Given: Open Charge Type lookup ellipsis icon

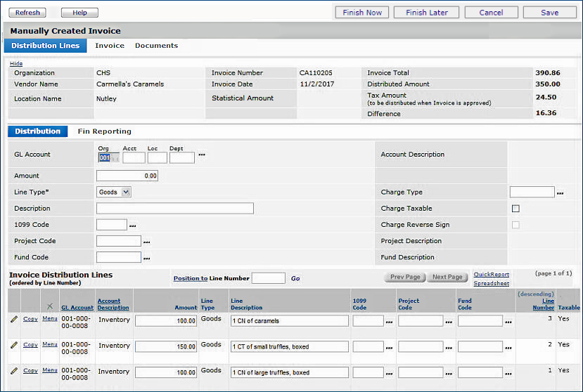Looking at the screenshot, I should pos(560,192).
